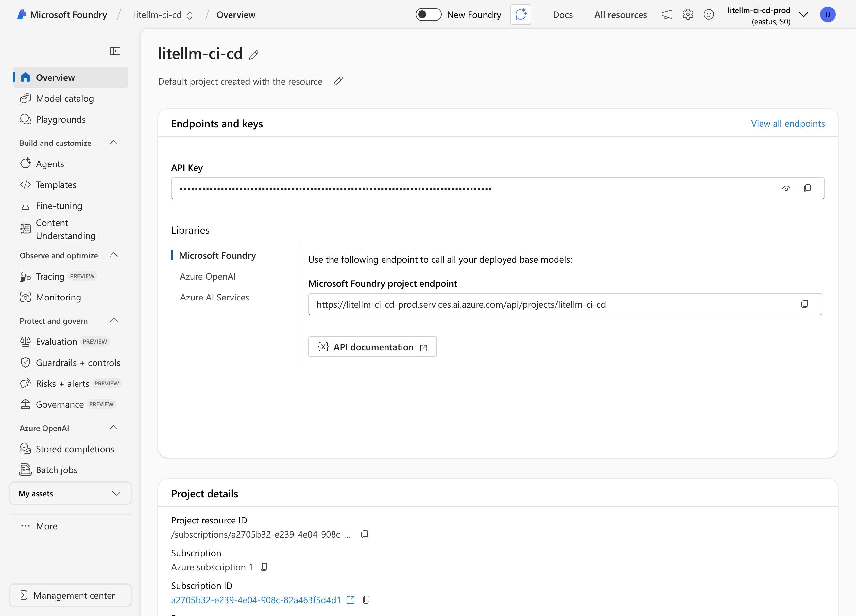Collapse the left navigation pane
This screenshot has width=856, height=616.
point(115,51)
